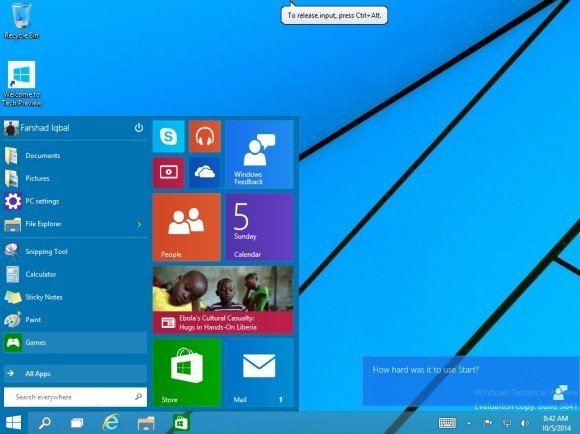Launch Calculator
This screenshot has width=580, height=434.
pos(75,275)
